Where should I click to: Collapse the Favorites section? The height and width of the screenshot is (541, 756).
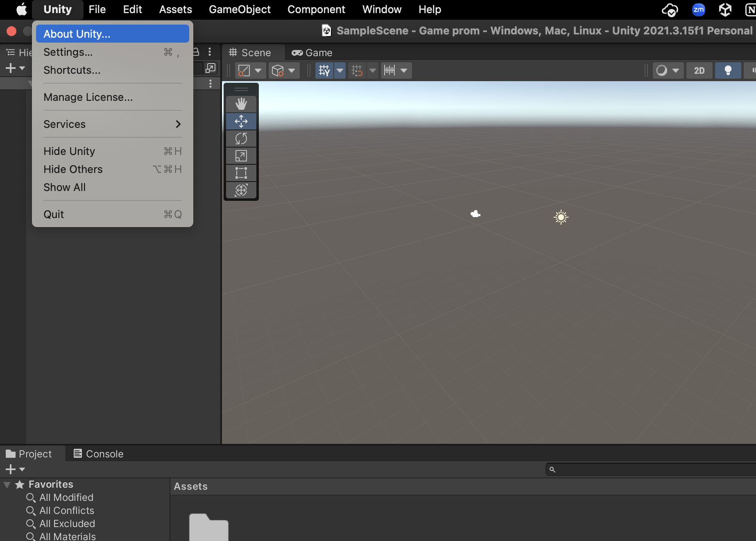[7, 484]
